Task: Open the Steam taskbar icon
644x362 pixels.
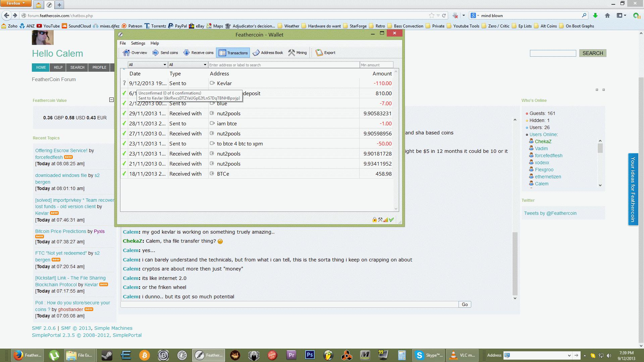Action: (x=107, y=355)
